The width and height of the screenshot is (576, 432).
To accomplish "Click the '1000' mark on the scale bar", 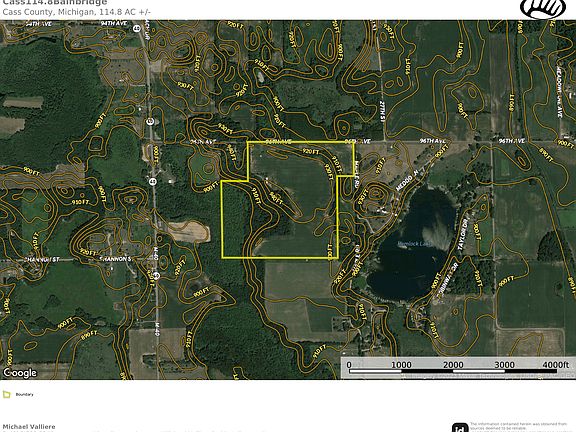I will coord(401,365).
